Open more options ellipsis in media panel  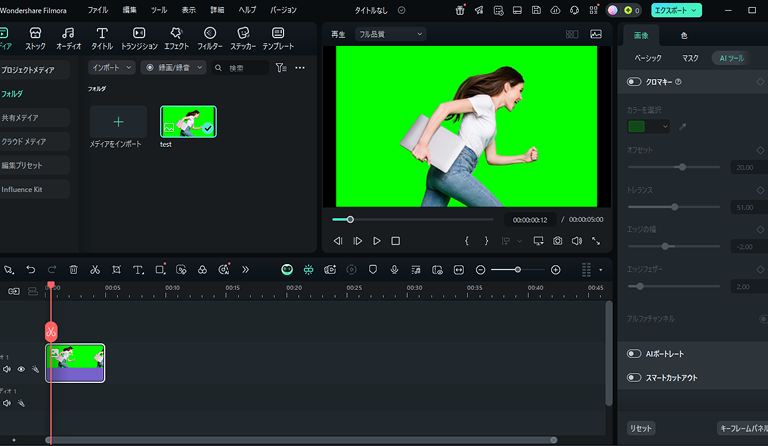(300, 68)
